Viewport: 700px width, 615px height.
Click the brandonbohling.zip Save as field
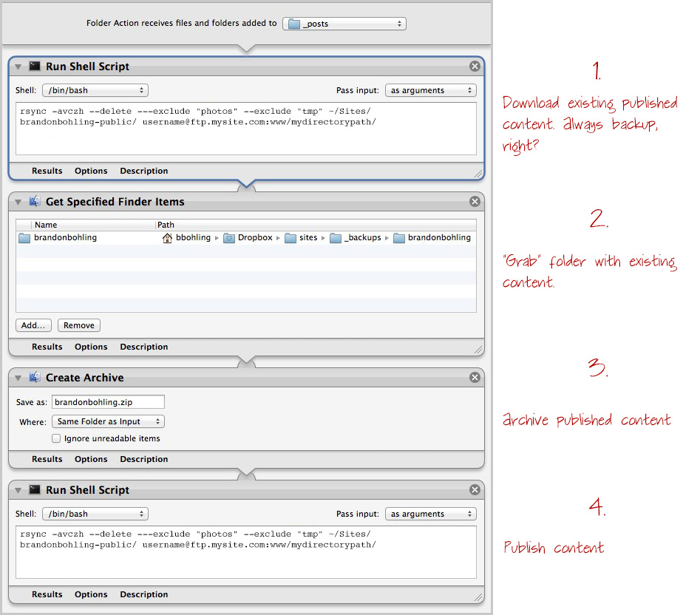click(x=108, y=401)
